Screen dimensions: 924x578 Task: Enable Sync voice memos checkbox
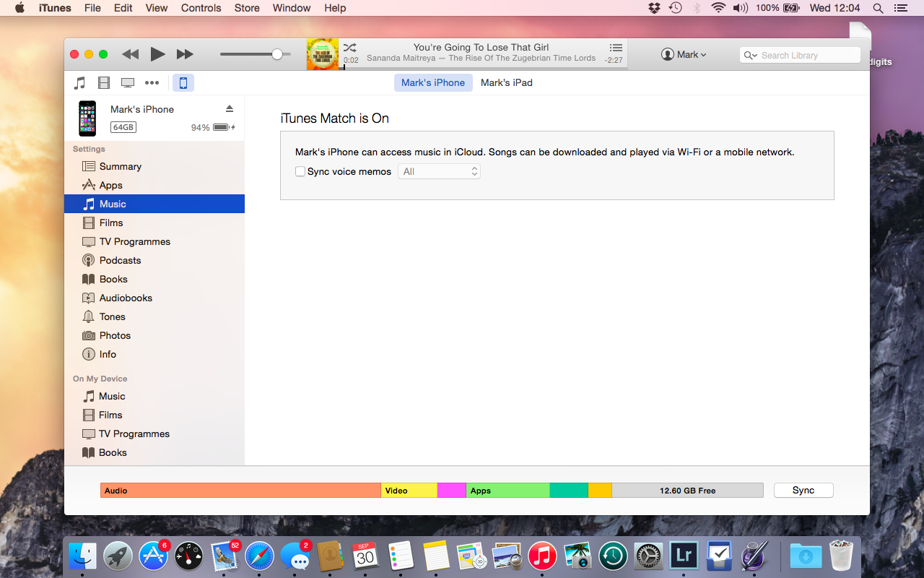click(300, 171)
